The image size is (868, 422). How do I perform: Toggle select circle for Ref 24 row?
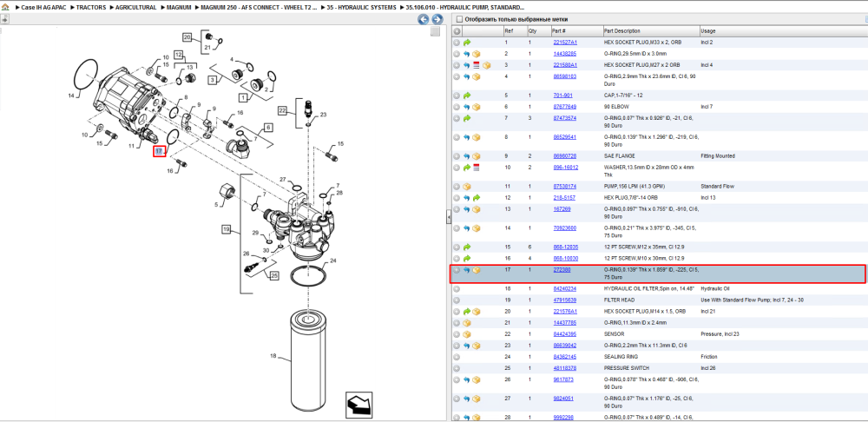[x=457, y=357]
